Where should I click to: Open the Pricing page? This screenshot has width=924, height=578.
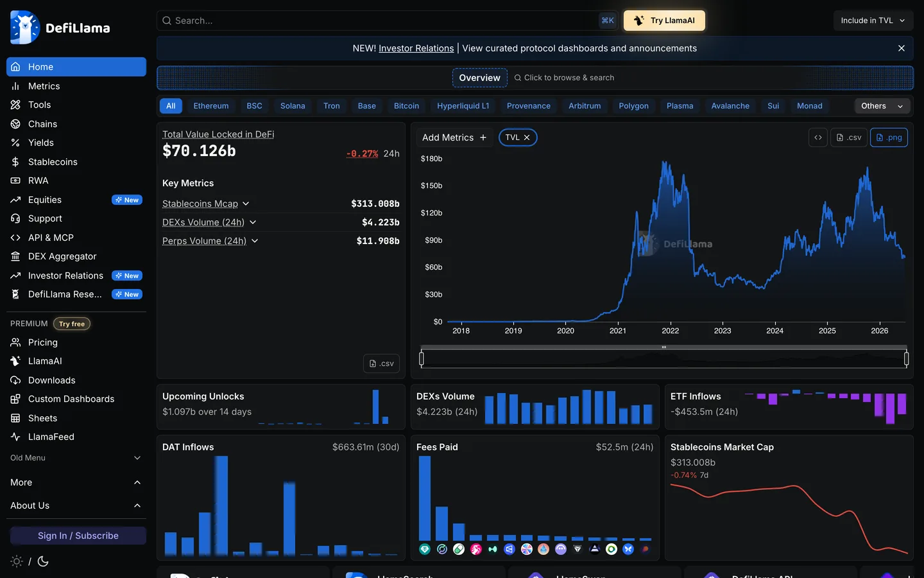(76, 342)
